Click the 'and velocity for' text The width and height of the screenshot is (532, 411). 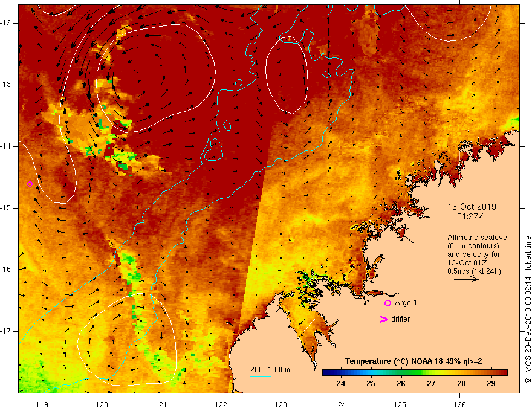(x=473, y=254)
